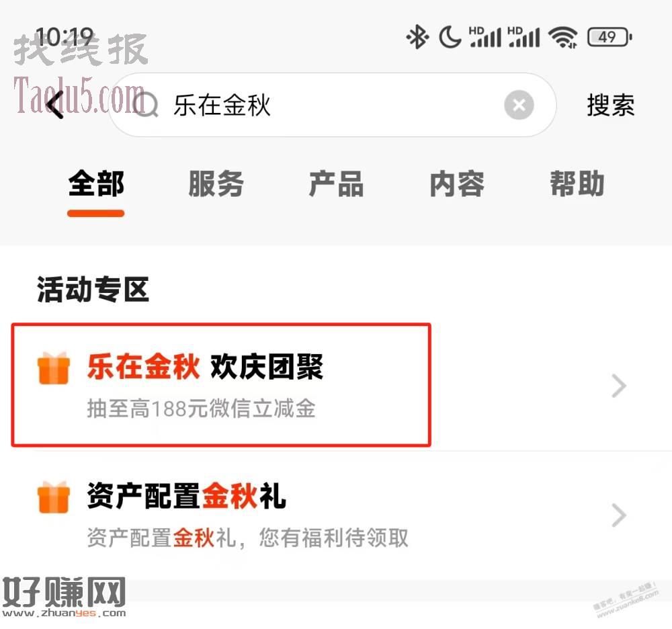The height and width of the screenshot is (629, 672).
Task: Select the 全部 tab
Action: pos(96,184)
